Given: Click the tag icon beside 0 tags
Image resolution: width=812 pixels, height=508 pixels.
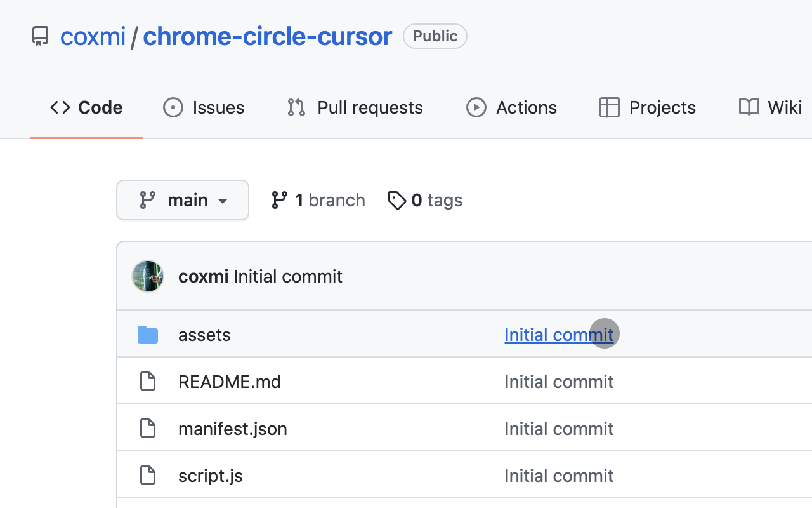Looking at the screenshot, I should point(396,201).
